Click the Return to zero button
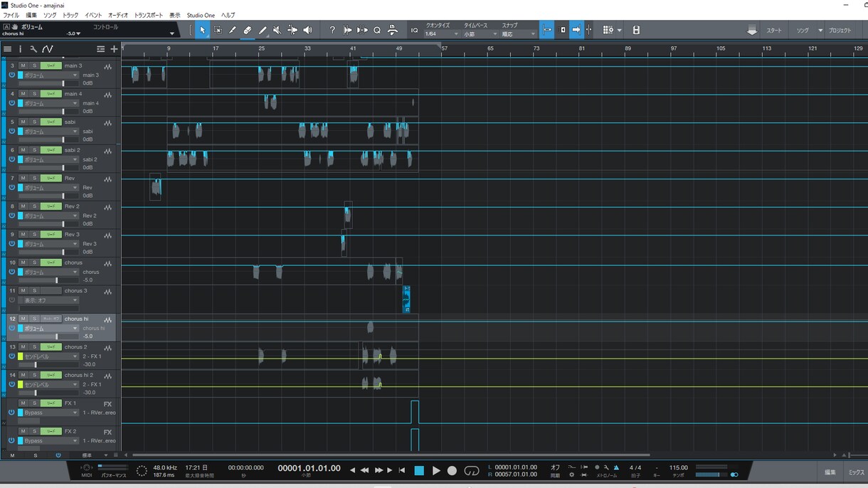 pos(402,470)
